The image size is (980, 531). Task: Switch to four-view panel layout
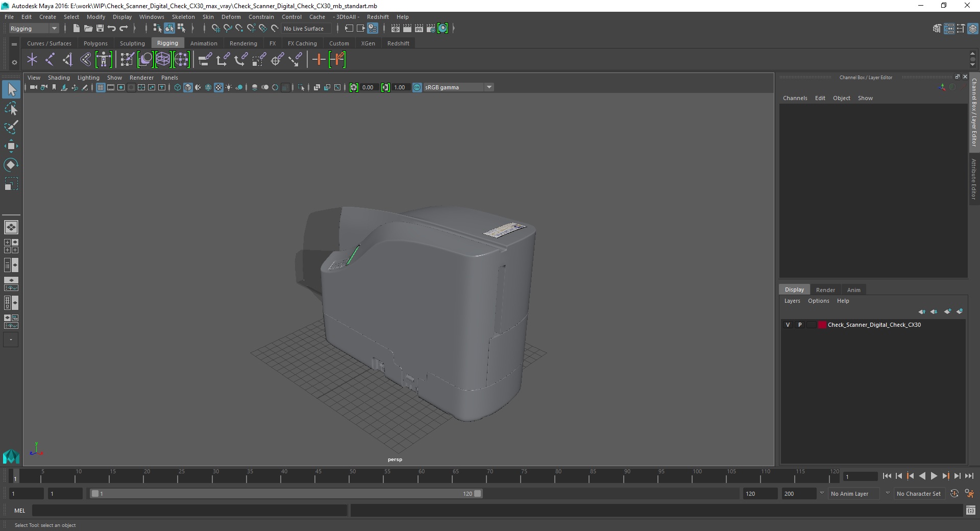(x=11, y=246)
